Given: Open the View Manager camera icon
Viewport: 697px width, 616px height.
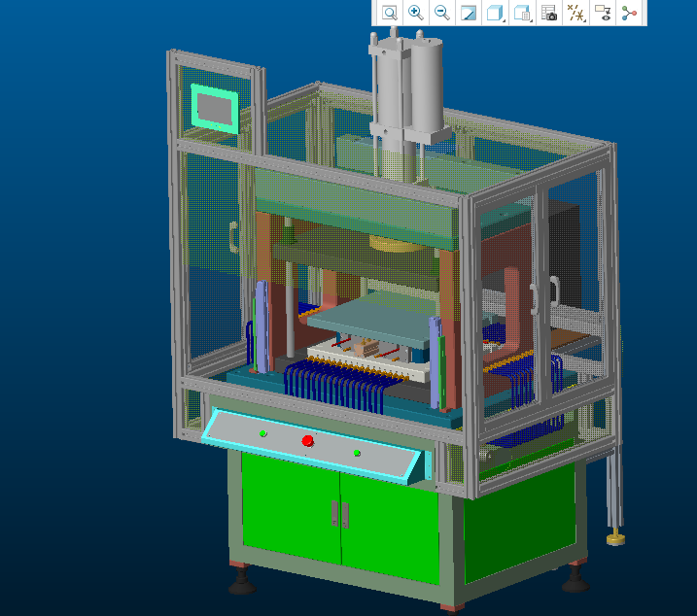Looking at the screenshot, I should tap(549, 13).
